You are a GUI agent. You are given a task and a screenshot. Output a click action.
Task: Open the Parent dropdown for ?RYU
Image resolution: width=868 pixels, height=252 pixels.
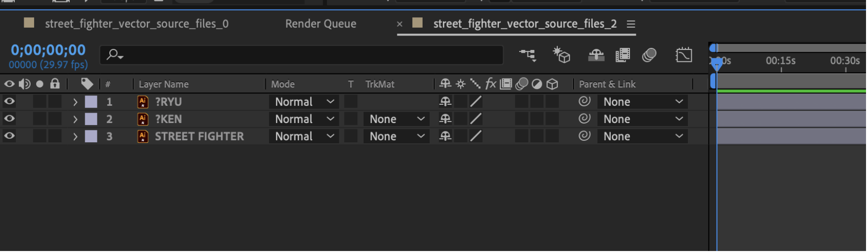(x=642, y=102)
